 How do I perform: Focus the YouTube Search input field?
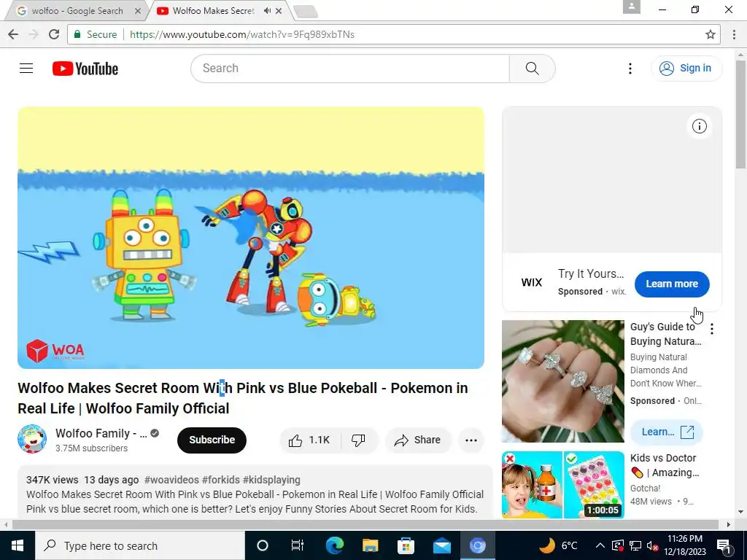tap(350, 69)
